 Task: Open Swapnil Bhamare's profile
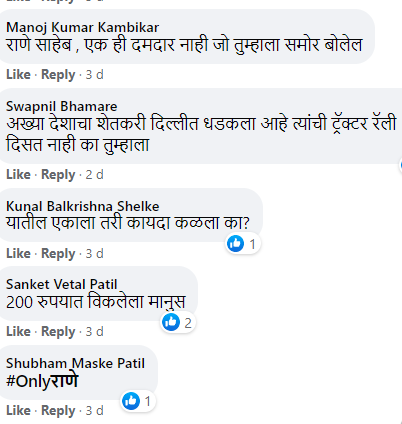[62, 107]
